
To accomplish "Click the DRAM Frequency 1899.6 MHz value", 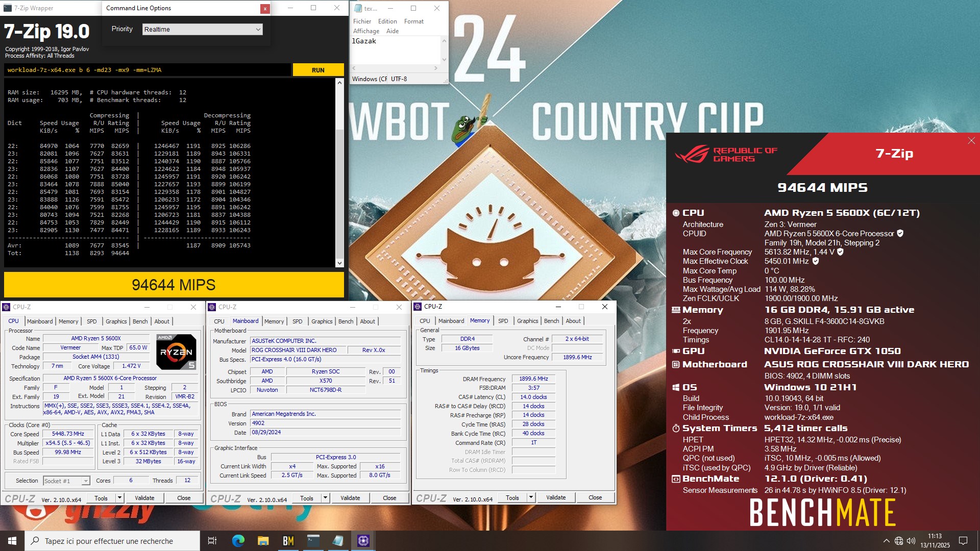I will pyautogui.click(x=533, y=379).
